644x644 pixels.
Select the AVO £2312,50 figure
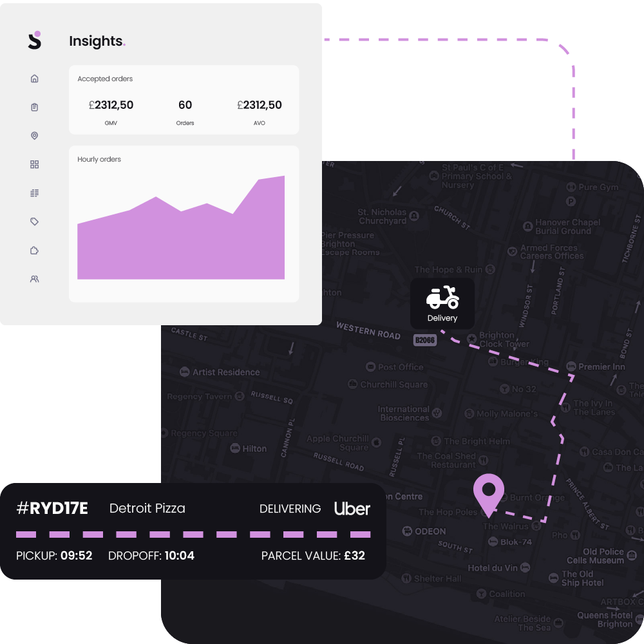(x=260, y=105)
